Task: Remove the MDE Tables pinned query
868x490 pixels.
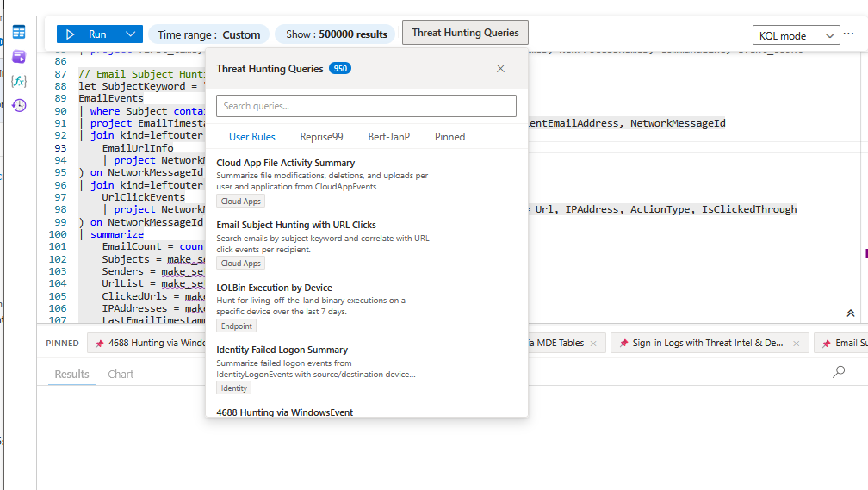Action: click(593, 344)
